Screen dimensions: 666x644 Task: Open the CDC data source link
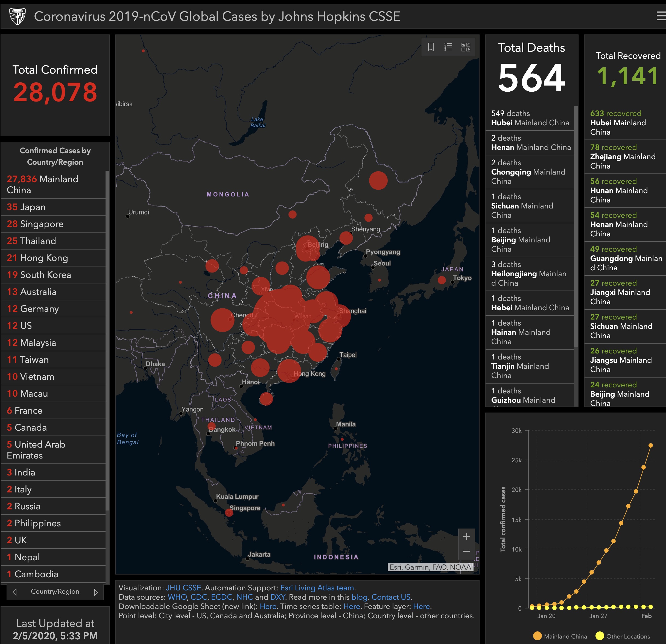tap(199, 597)
